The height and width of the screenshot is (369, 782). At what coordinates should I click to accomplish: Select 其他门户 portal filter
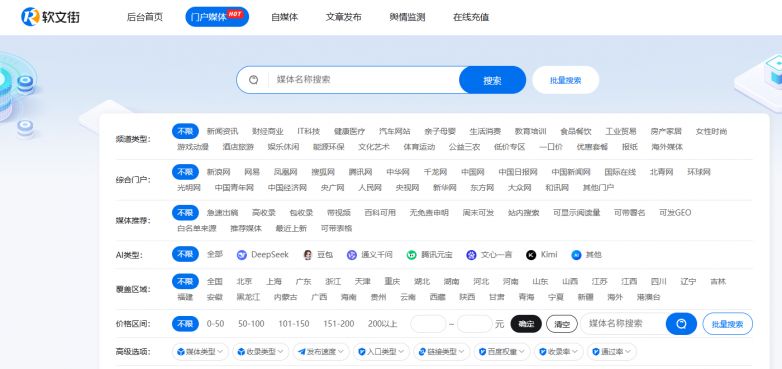pos(598,187)
